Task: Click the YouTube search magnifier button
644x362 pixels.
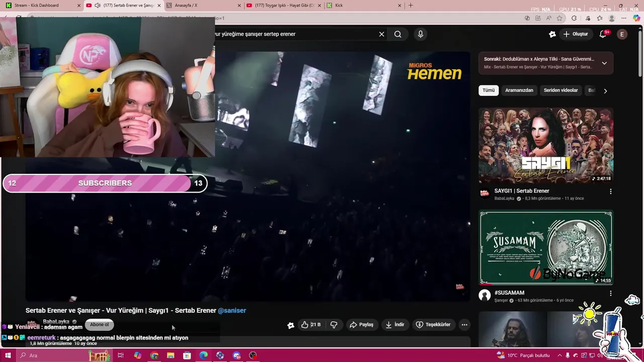Action: point(398,34)
